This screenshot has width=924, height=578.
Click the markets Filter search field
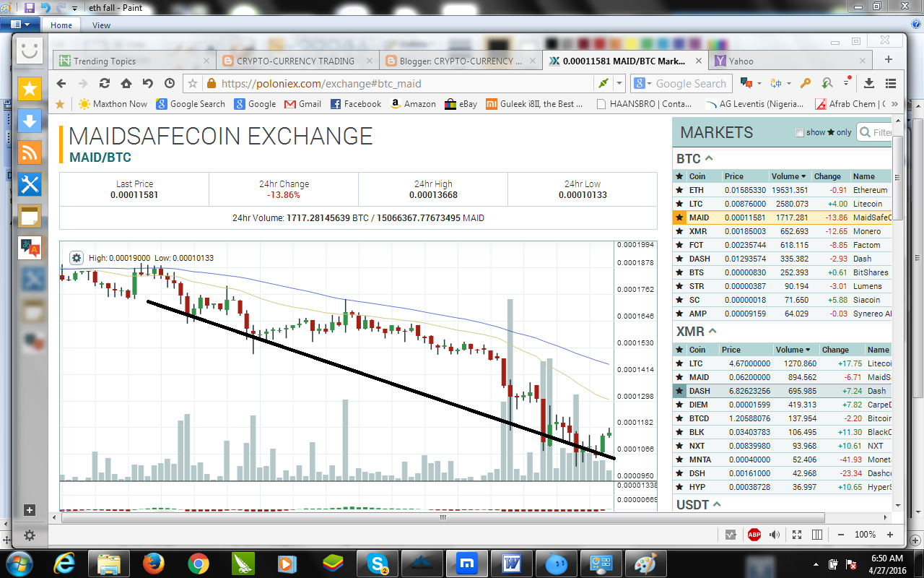pos(874,132)
